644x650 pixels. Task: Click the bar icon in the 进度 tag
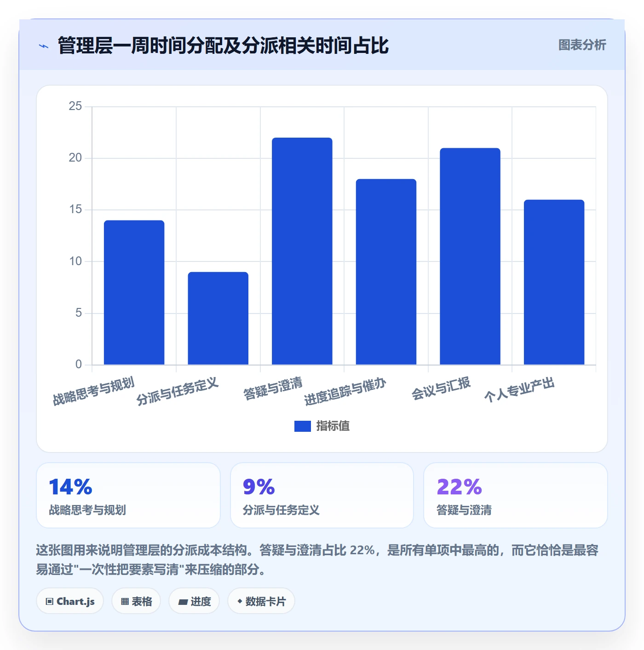click(183, 602)
